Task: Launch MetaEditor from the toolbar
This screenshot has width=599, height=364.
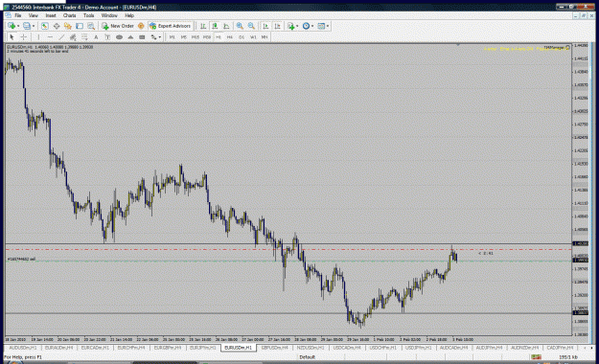Action: 141,26
